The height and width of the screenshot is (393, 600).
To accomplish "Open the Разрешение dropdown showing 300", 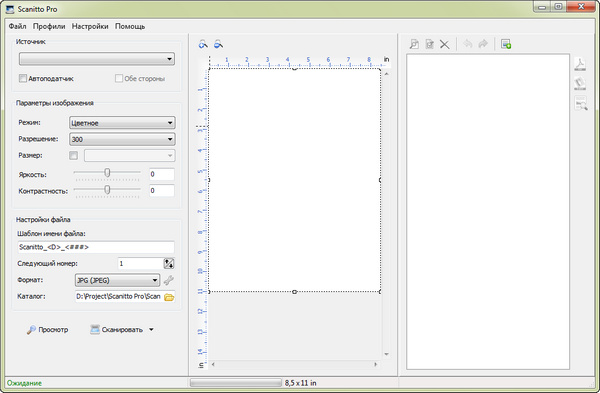I will pyautogui.click(x=122, y=139).
